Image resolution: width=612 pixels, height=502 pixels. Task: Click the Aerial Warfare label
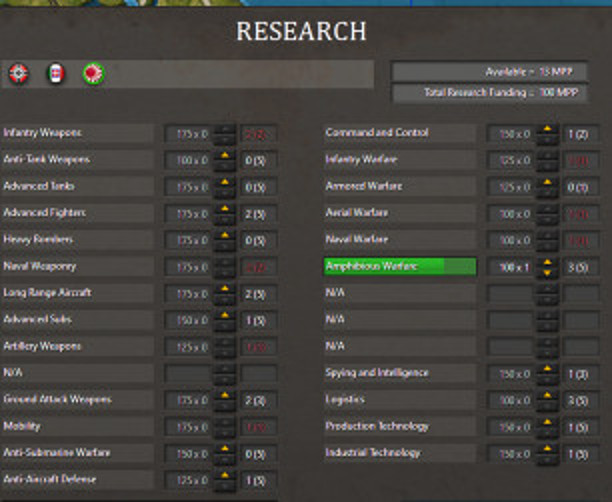[x=357, y=213]
